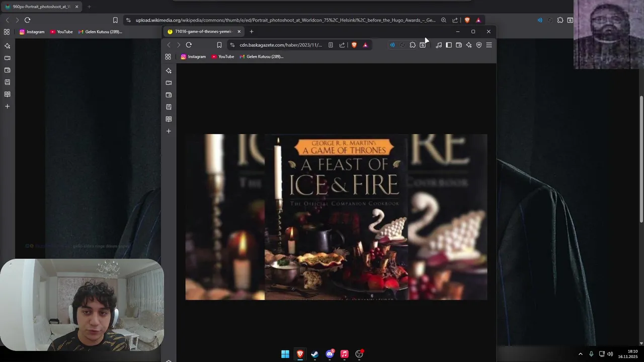Open the Wallet panel in the front window sidebar

(x=169, y=95)
